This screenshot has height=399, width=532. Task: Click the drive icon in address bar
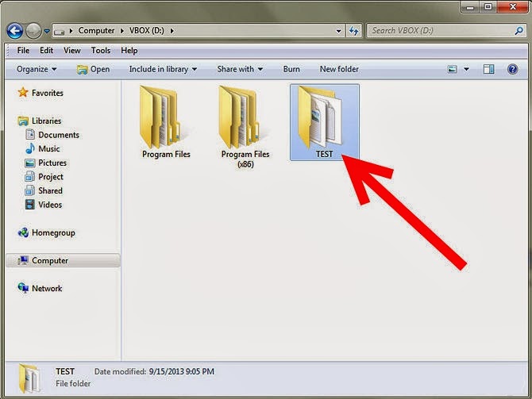[x=59, y=32]
